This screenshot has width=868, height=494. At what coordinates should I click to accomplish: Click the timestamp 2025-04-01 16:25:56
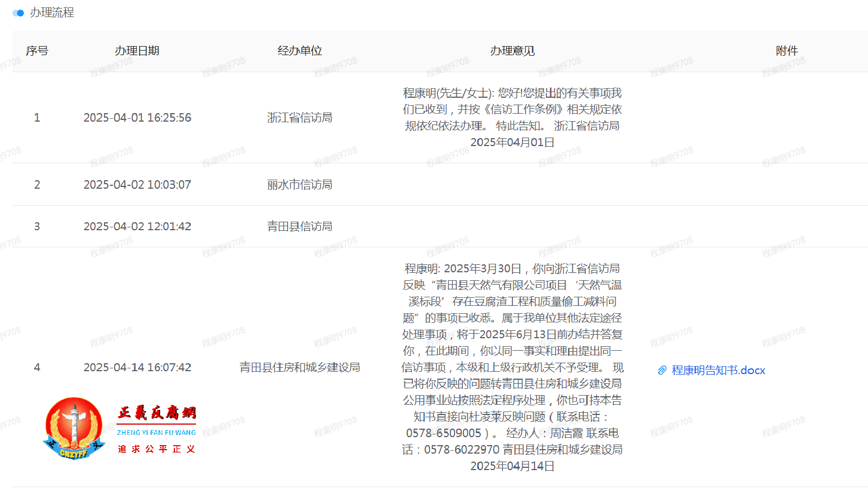pyautogui.click(x=137, y=118)
